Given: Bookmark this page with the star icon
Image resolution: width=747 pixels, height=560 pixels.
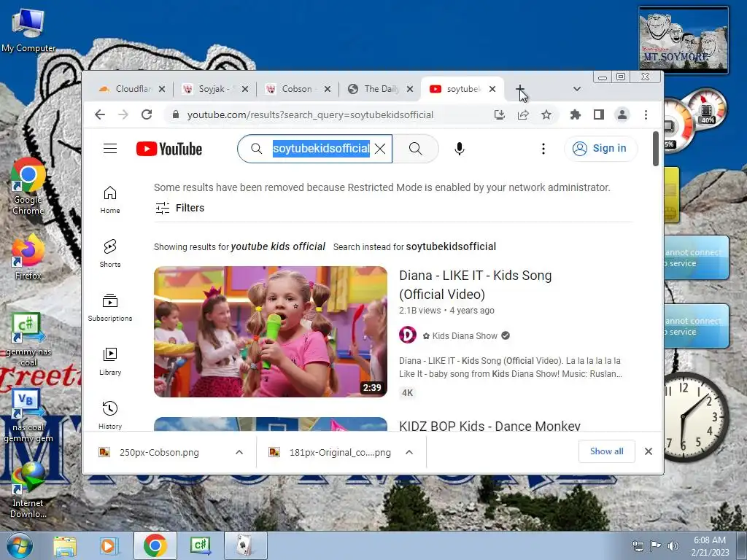Looking at the screenshot, I should [546, 114].
